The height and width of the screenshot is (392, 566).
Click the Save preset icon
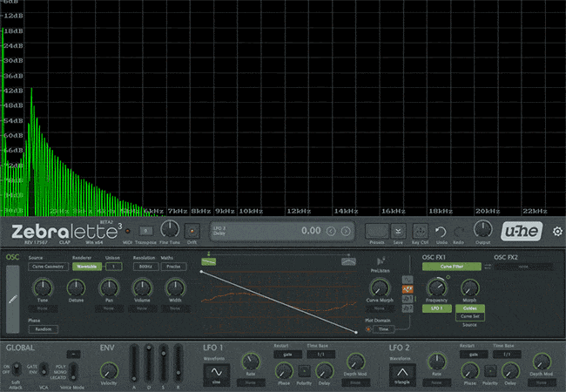tap(398, 231)
